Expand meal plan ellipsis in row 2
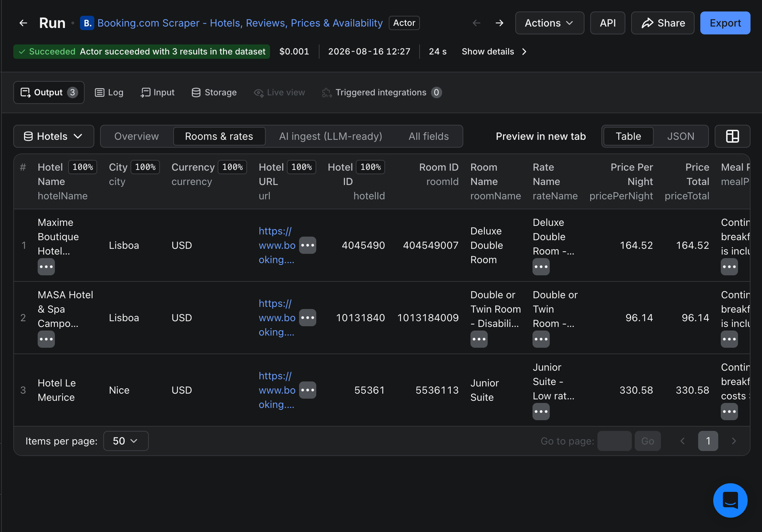The height and width of the screenshot is (532, 762). (x=729, y=339)
